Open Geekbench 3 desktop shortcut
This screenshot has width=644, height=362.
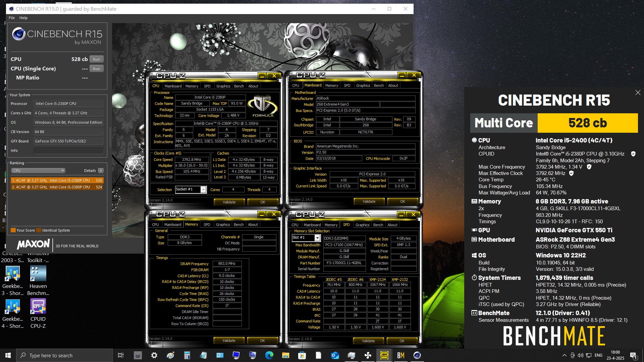tap(13, 281)
